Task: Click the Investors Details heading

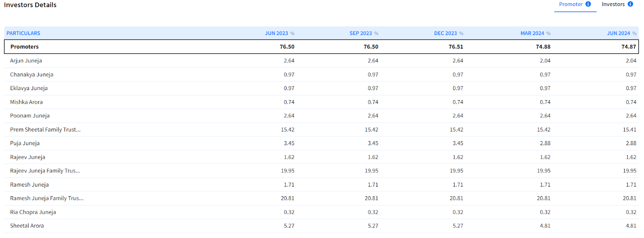Action: [30, 5]
